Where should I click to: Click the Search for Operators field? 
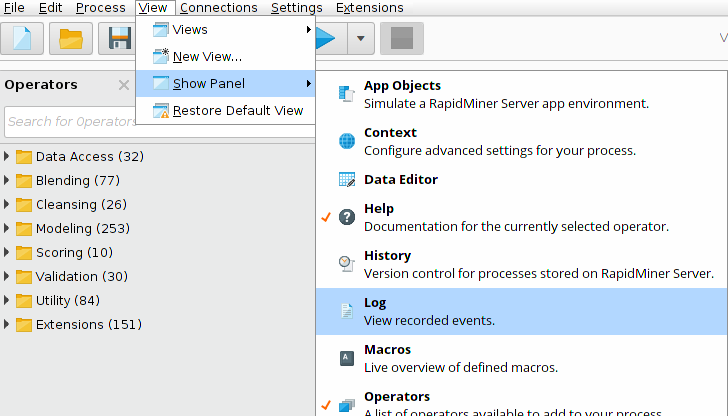click(68, 121)
